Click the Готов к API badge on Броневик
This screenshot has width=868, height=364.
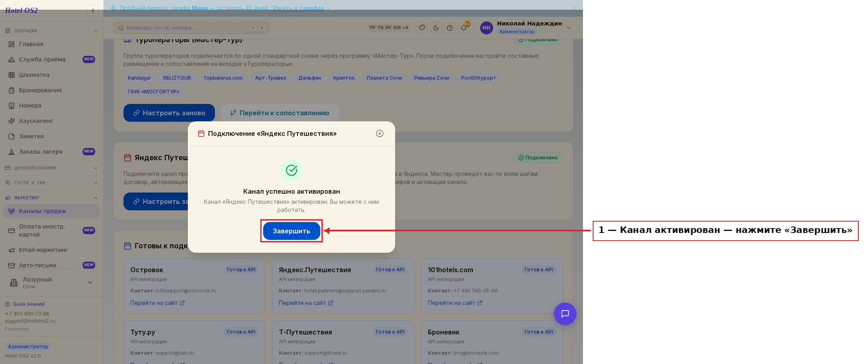539,332
